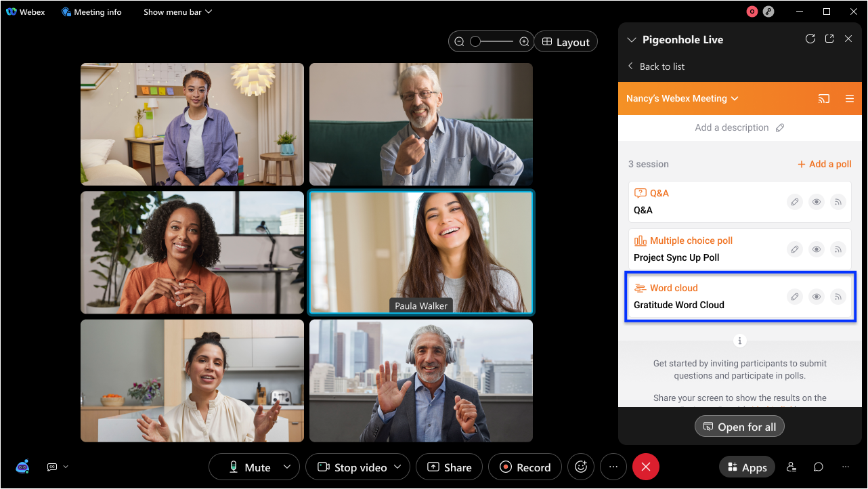This screenshot has height=489, width=868.
Task: Select the video of the woman in the purple shirt
Action: pos(192,125)
